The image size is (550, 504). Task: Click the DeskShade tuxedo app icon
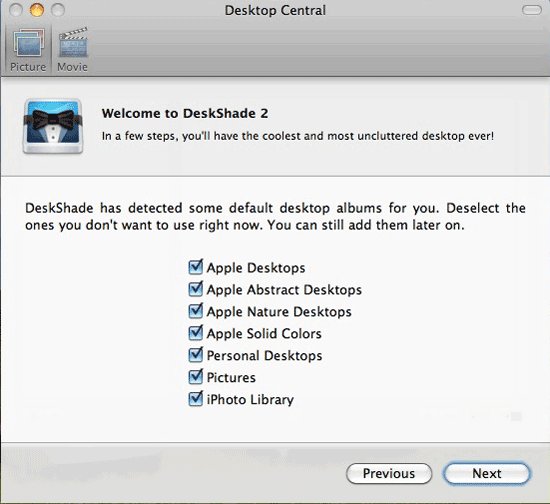(x=53, y=126)
